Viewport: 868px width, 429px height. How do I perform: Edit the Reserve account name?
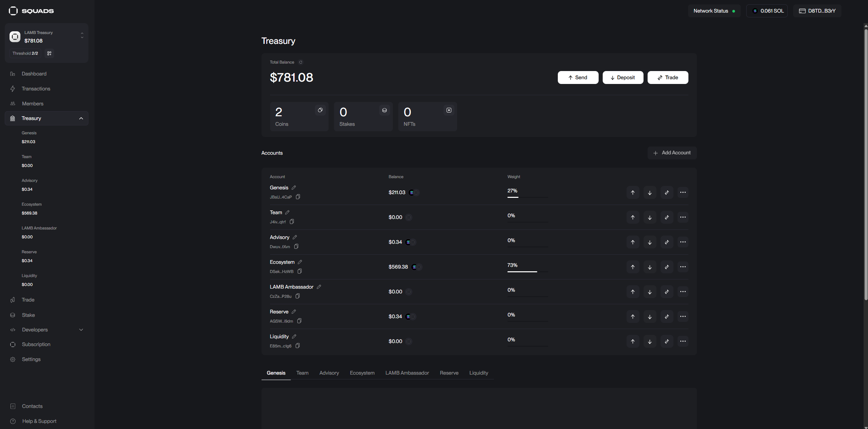(294, 312)
